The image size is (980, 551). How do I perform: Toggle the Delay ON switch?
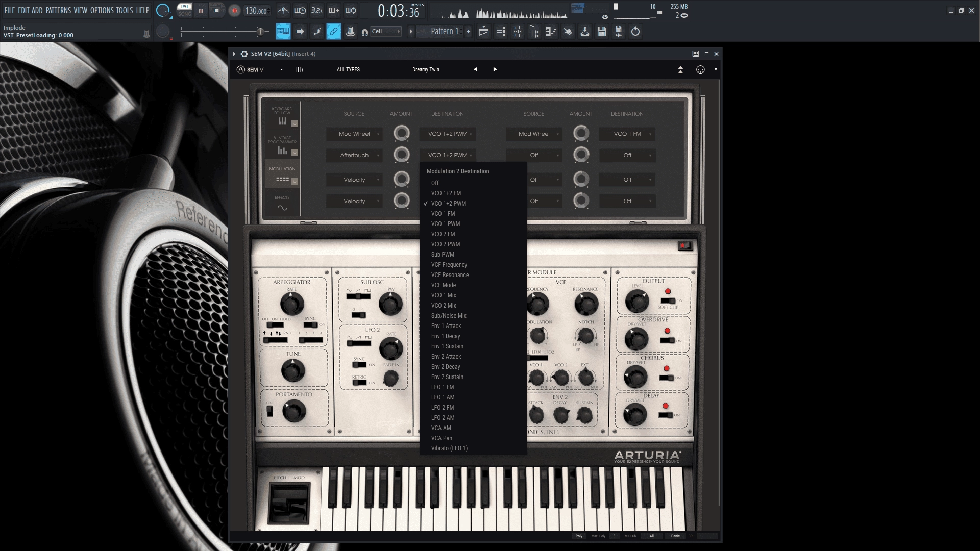666,415
